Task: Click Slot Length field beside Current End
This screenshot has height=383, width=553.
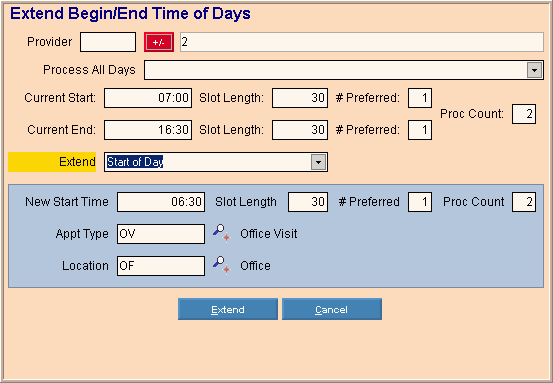Action: pyautogui.click(x=300, y=130)
